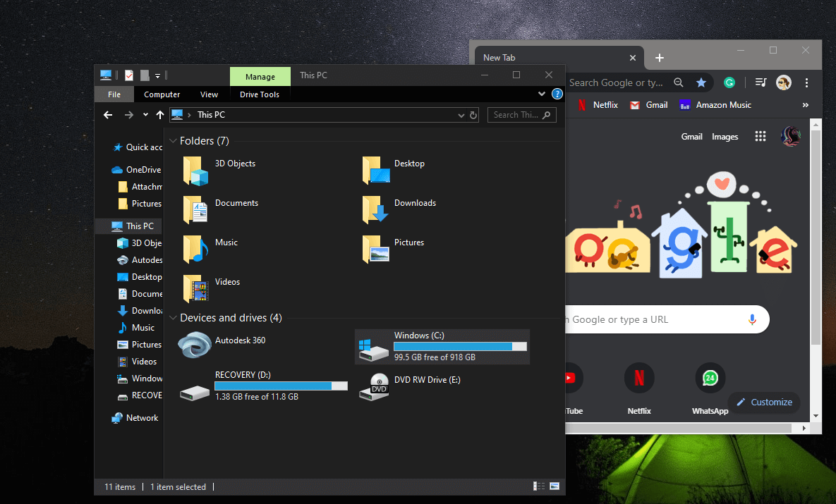Open the DVD RW Drive (E:)

(374, 386)
